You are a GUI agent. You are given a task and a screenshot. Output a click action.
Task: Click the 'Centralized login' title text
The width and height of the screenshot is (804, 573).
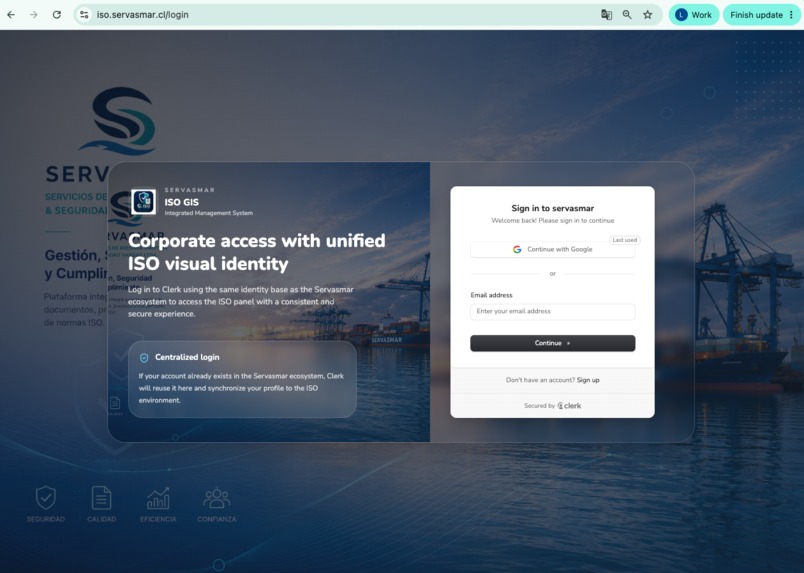pos(187,357)
